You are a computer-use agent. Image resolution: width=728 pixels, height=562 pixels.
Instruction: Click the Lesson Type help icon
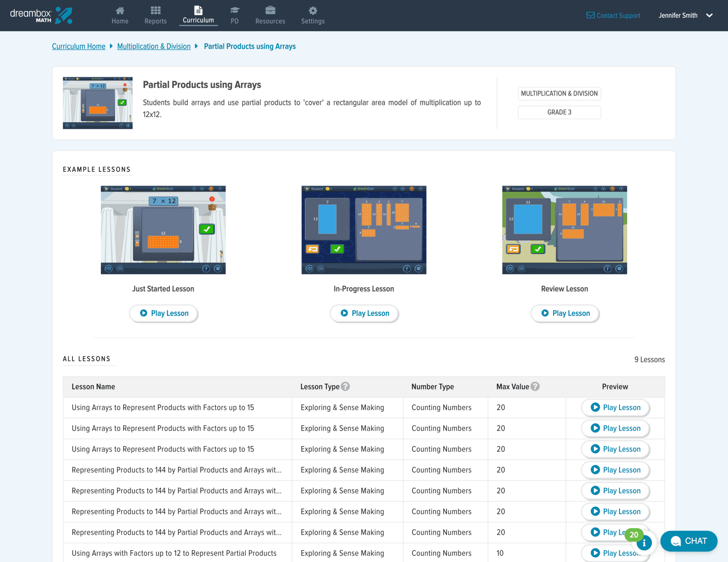(x=345, y=386)
